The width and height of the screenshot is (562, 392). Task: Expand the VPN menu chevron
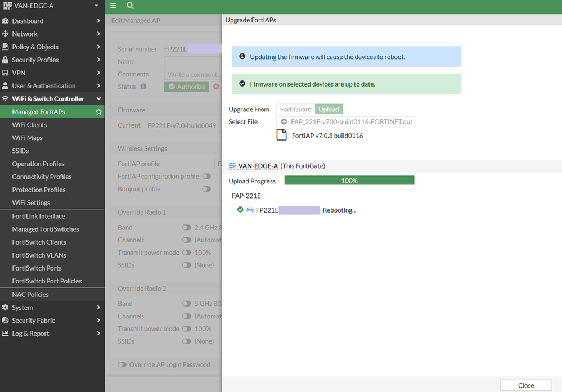coord(98,73)
